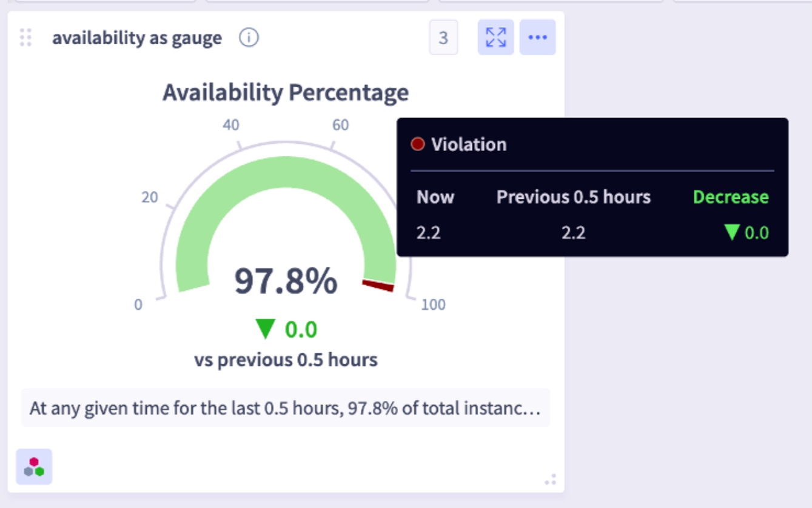Image resolution: width=812 pixels, height=508 pixels.
Task: Select the Now value of 2.2
Action: (x=428, y=232)
